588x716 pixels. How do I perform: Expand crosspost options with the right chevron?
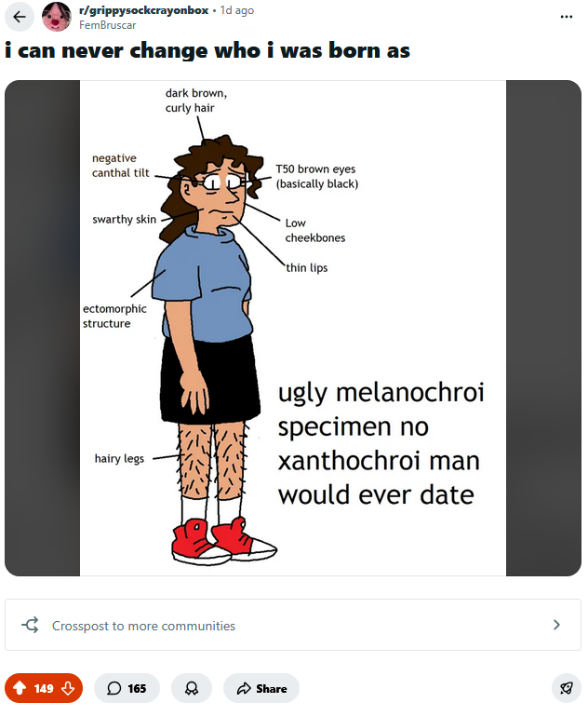(556, 625)
